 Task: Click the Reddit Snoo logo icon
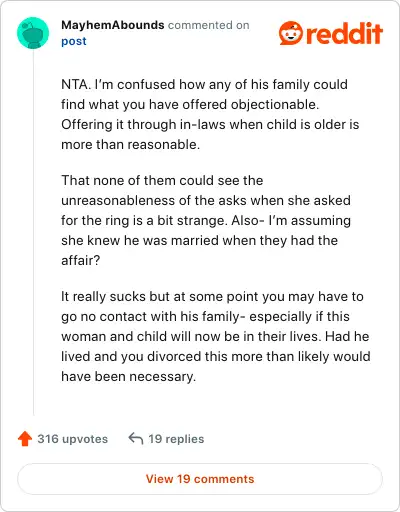pos(291,33)
